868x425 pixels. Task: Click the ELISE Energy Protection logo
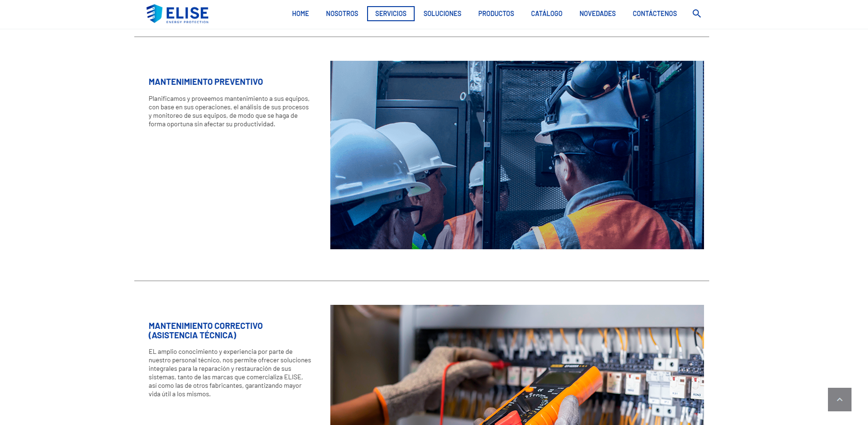(x=177, y=14)
